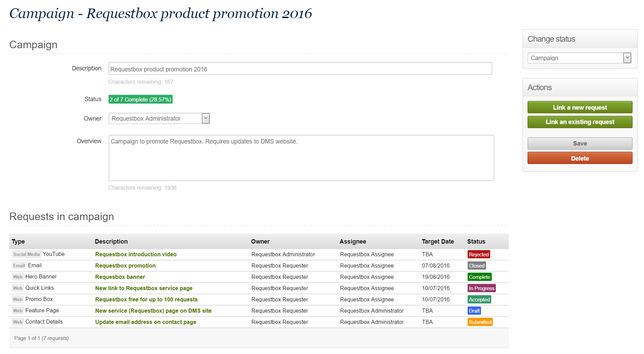Sort table by Target Date column header

coord(437,242)
